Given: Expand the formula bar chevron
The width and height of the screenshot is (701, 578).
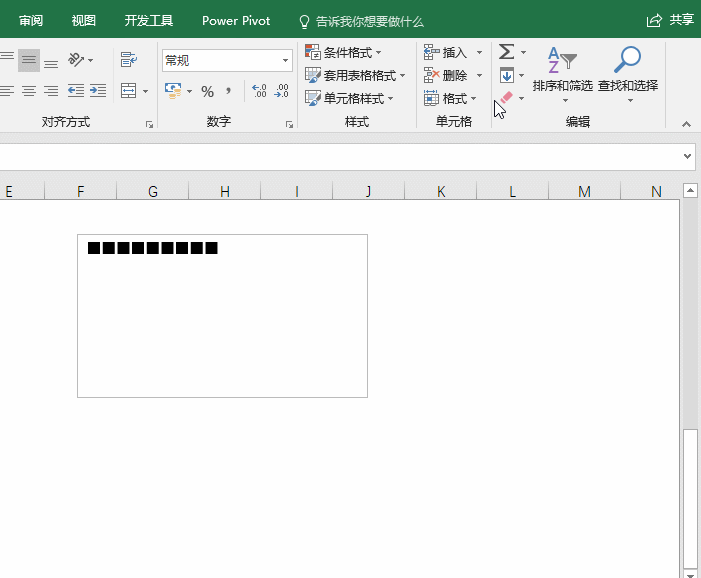Looking at the screenshot, I should 687,156.
